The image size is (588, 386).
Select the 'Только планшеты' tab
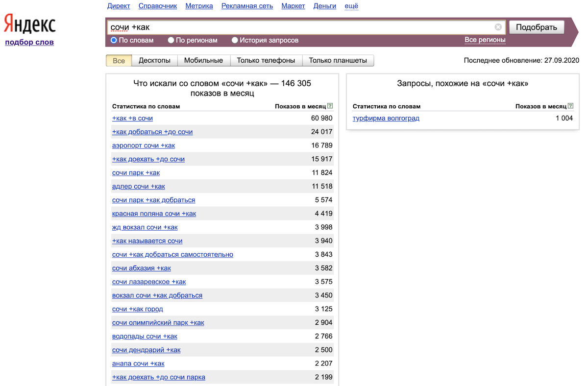pos(338,61)
